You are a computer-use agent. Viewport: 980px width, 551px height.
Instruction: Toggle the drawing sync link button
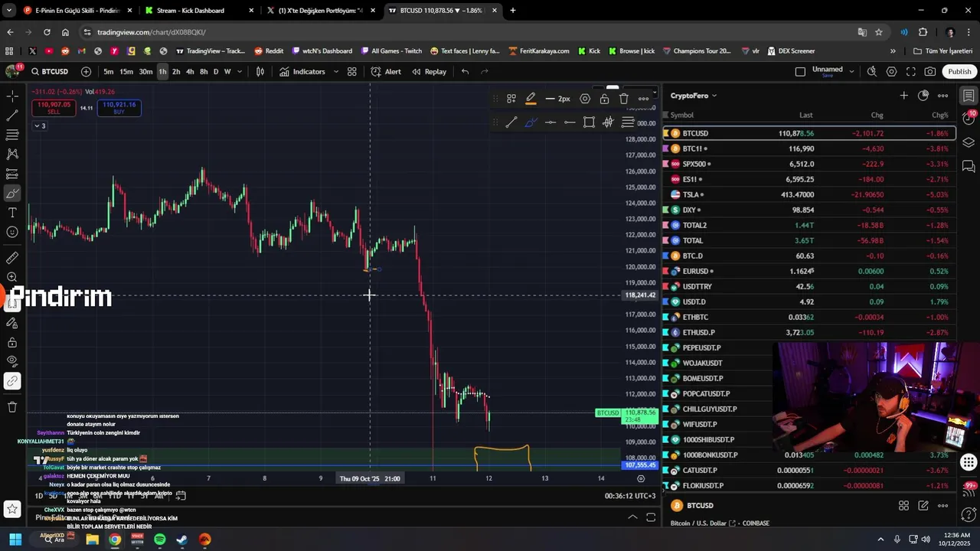[12, 380]
